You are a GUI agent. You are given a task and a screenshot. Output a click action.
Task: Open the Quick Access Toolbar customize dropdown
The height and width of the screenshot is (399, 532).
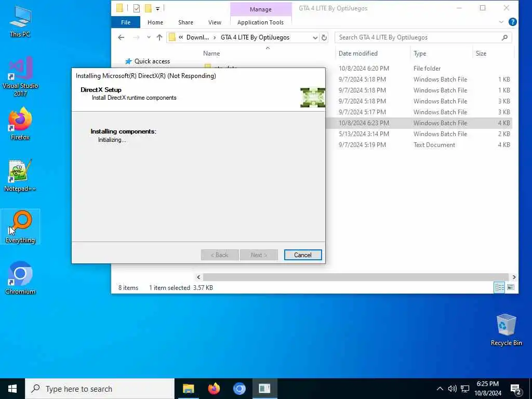point(157,8)
